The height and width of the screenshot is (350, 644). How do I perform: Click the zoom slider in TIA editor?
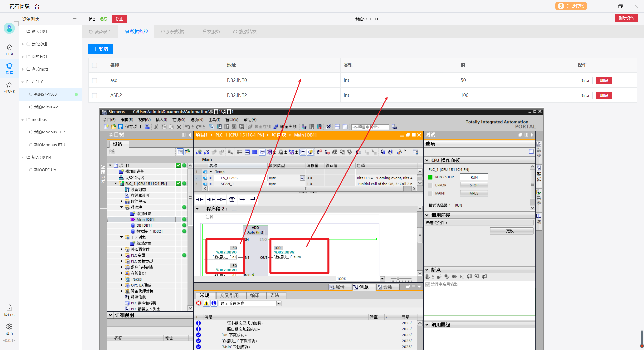398,279
